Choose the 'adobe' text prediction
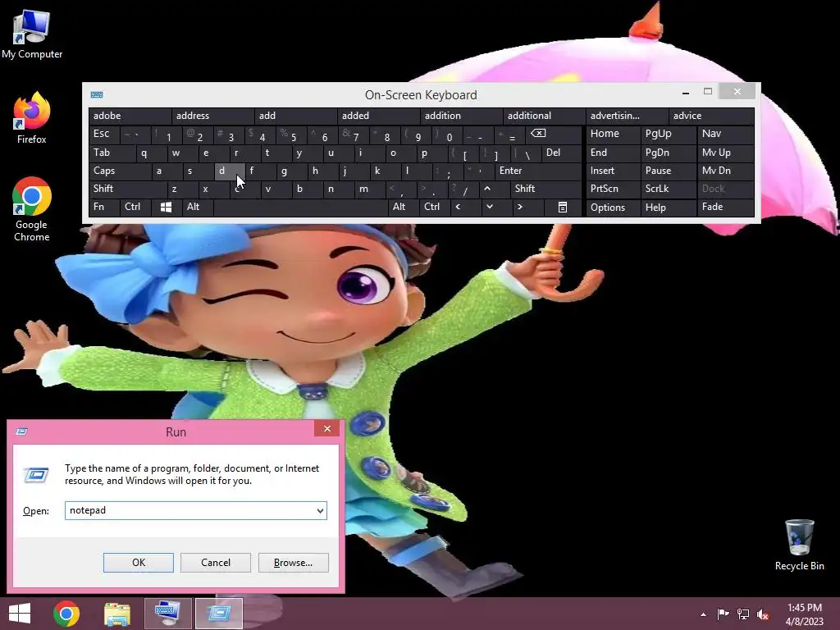Viewport: 840px width, 630px height. tap(130, 116)
